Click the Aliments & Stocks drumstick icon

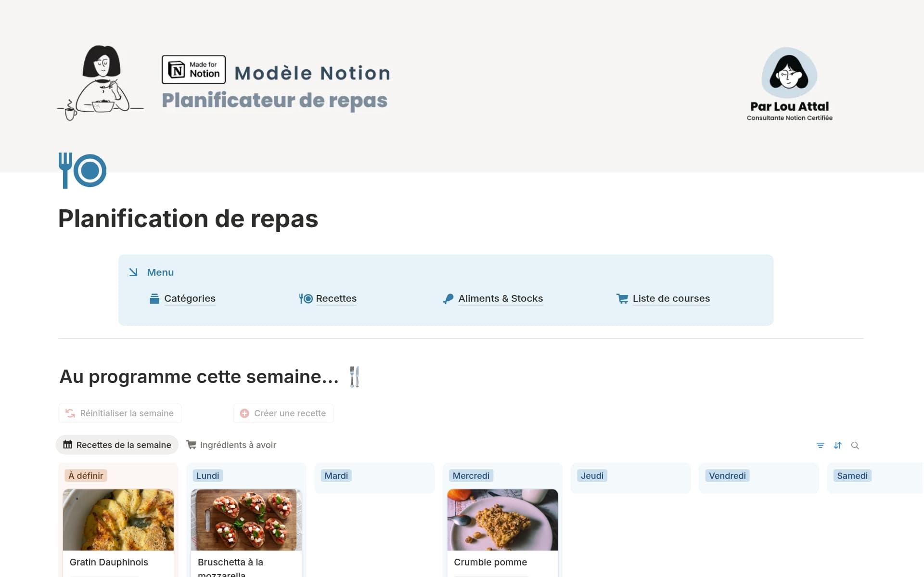[x=448, y=299]
